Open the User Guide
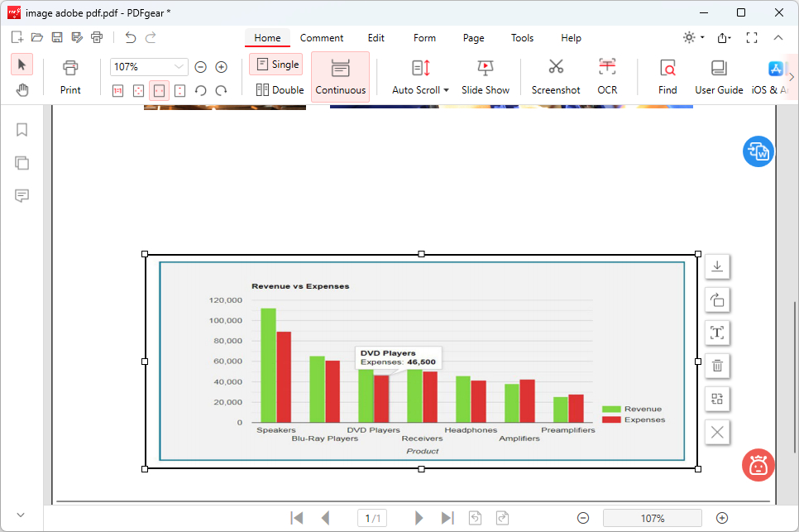Screen dimensions: 799x532 719,78
